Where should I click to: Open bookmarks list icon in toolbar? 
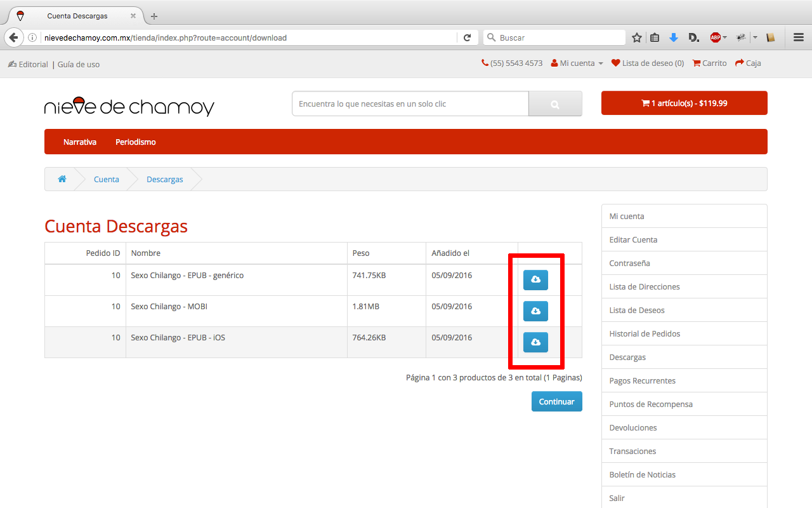[x=655, y=37]
